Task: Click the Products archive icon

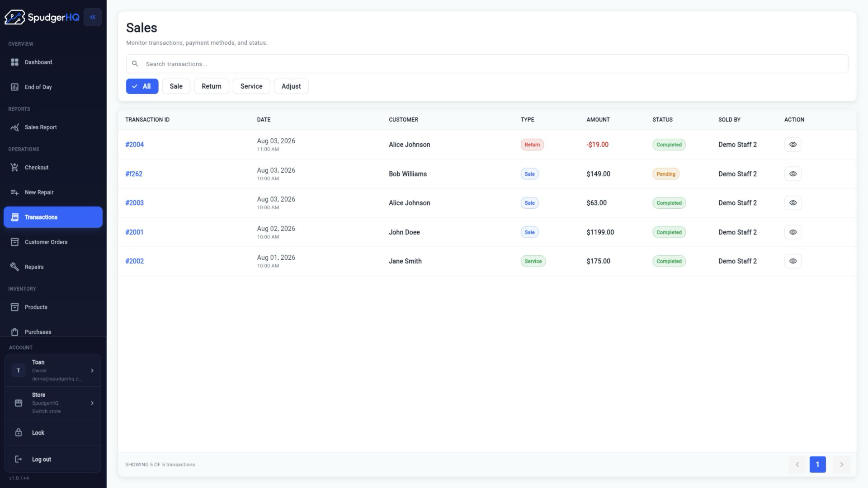Action: [x=14, y=307]
